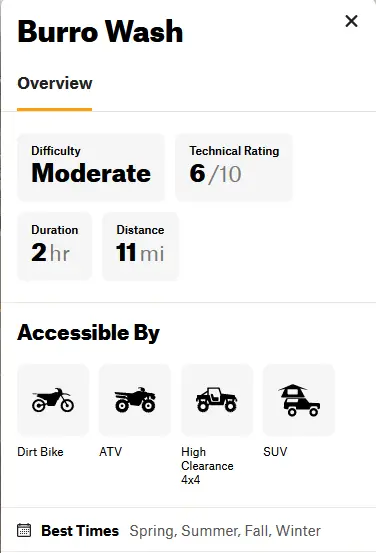Open the Overview tab

(x=55, y=84)
